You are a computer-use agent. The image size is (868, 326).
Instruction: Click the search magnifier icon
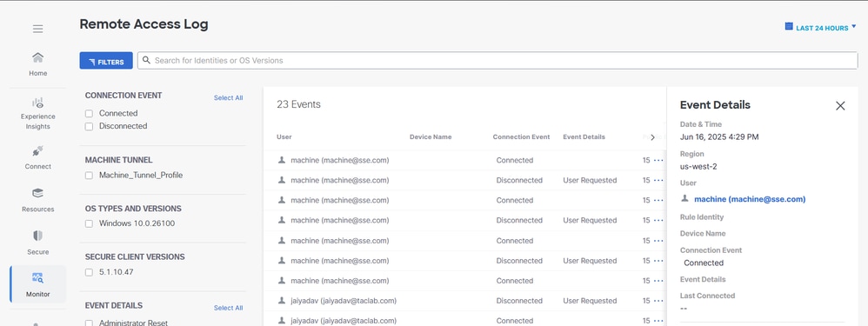tap(146, 60)
